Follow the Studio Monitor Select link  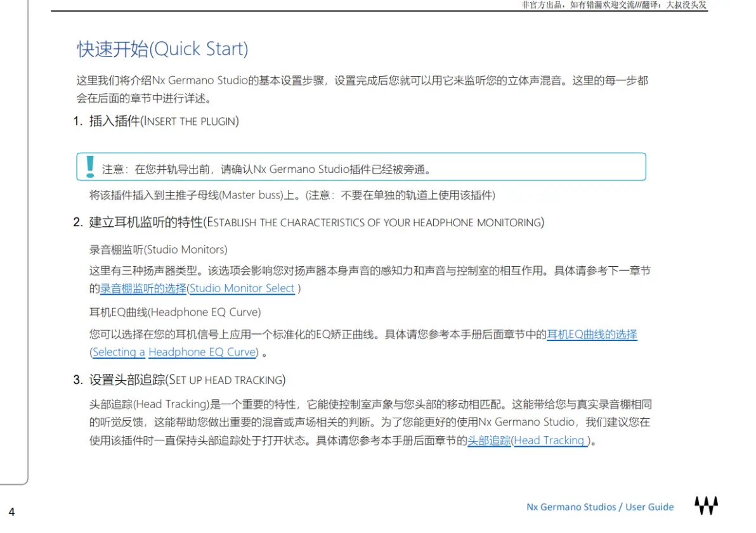[x=242, y=288]
